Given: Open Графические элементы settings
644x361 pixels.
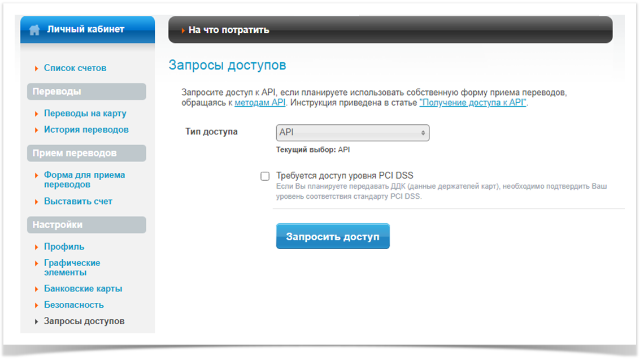Looking at the screenshot, I should pyautogui.click(x=72, y=268).
